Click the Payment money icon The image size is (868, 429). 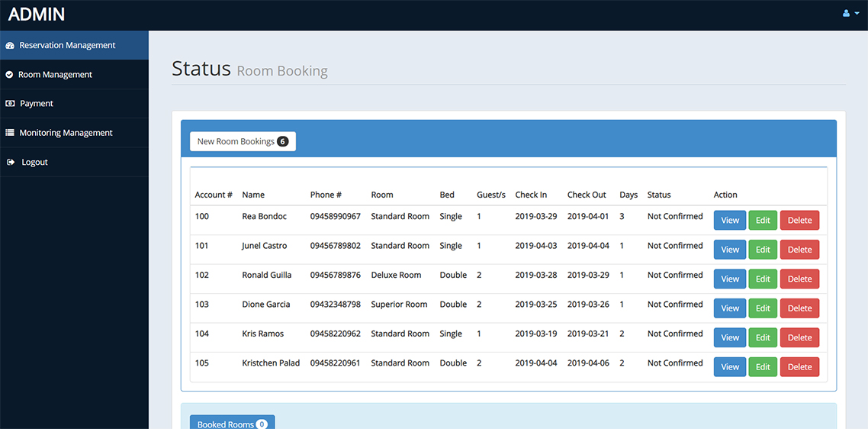tap(10, 104)
